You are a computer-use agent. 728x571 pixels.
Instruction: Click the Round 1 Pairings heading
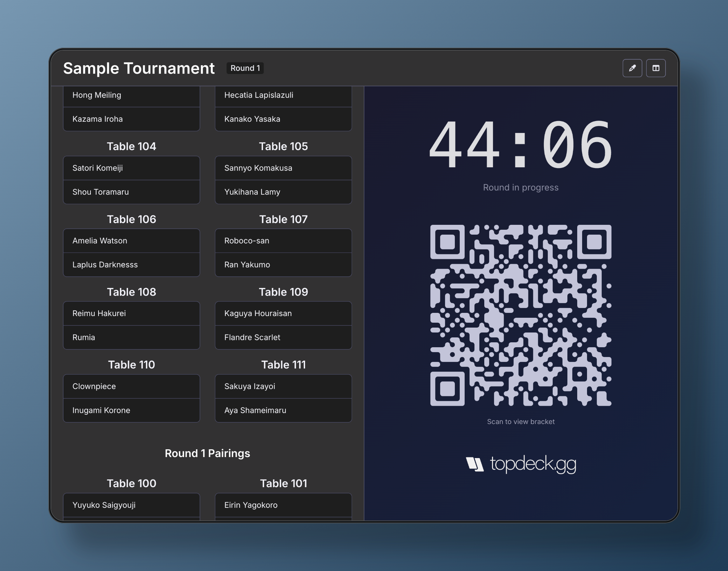tap(207, 453)
